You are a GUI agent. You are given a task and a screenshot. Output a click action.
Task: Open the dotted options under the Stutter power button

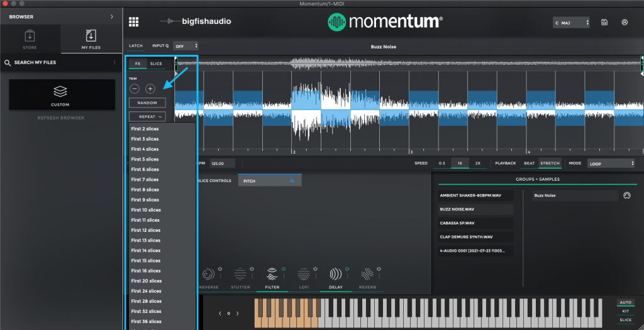(252, 276)
